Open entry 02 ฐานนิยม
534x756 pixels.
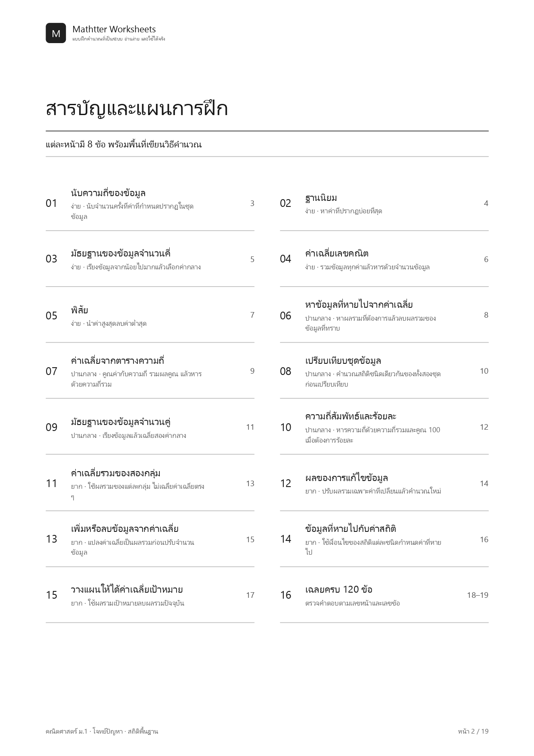(384, 203)
